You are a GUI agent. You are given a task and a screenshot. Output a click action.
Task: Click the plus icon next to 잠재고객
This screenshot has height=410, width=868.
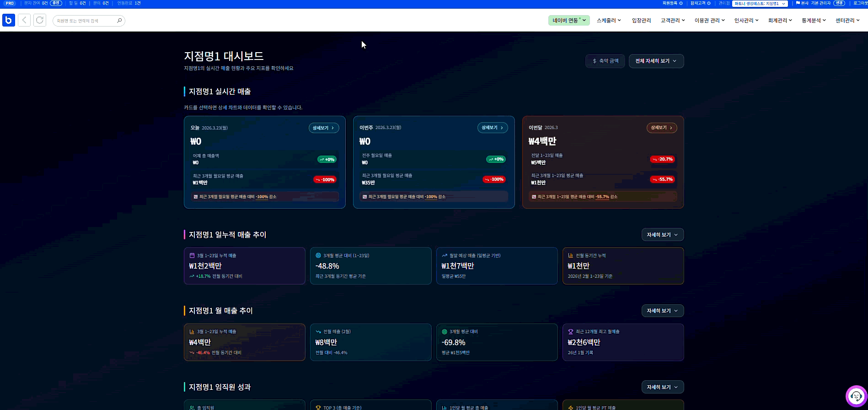709,3
